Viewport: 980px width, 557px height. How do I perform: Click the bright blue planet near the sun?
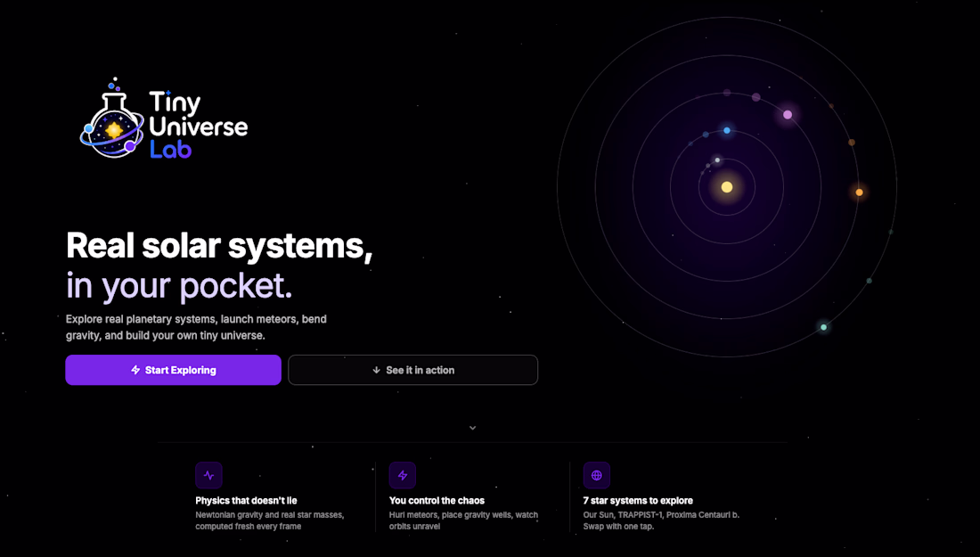click(x=727, y=131)
